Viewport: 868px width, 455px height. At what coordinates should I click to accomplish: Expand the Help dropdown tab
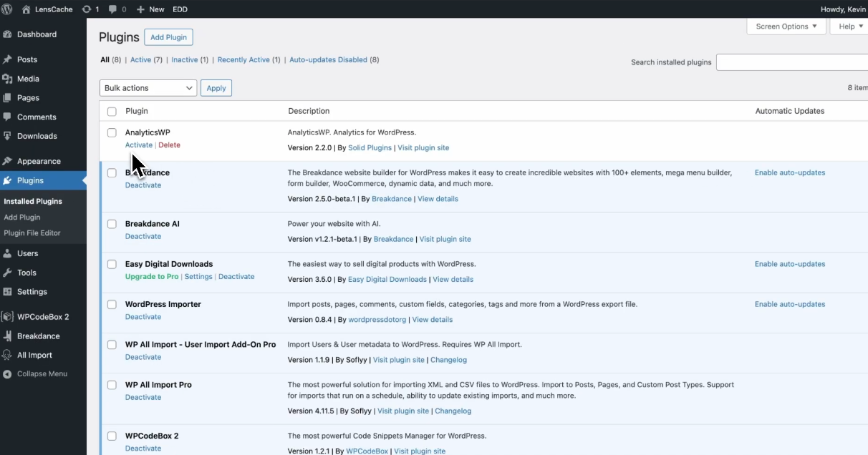click(x=851, y=26)
